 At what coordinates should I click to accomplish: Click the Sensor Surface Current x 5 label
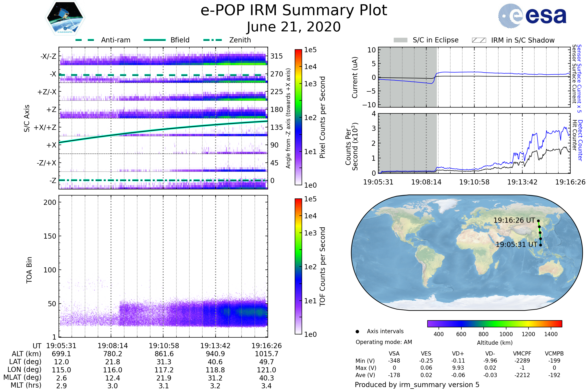click(x=579, y=78)
